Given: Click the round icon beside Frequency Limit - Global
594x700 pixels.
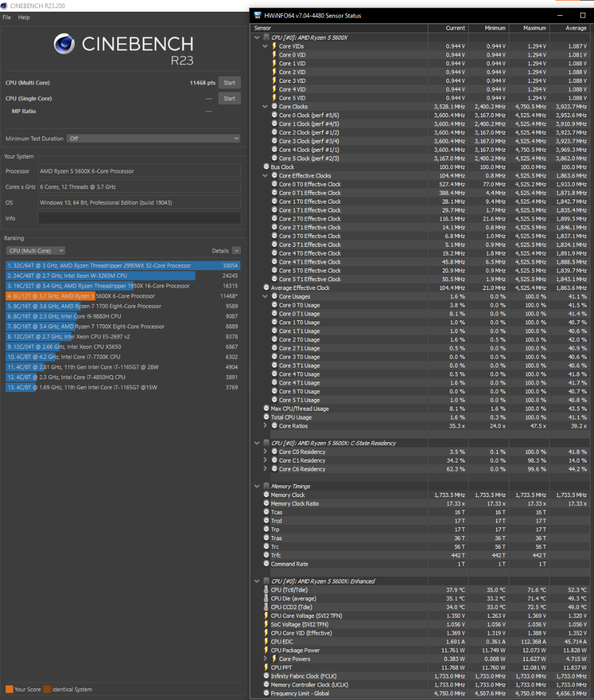Looking at the screenshot, I should click(x=267, y=694).
